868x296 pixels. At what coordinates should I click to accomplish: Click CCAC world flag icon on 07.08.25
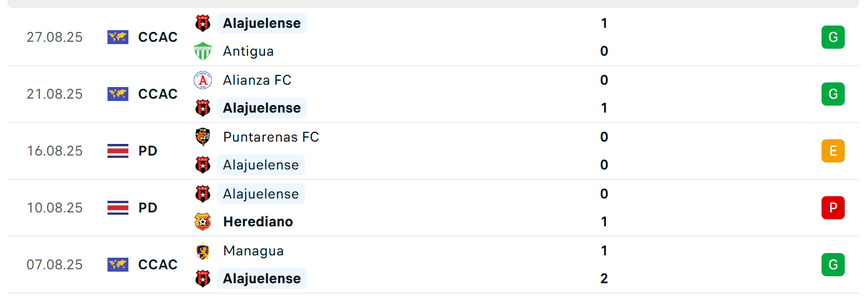pos(118,265)
